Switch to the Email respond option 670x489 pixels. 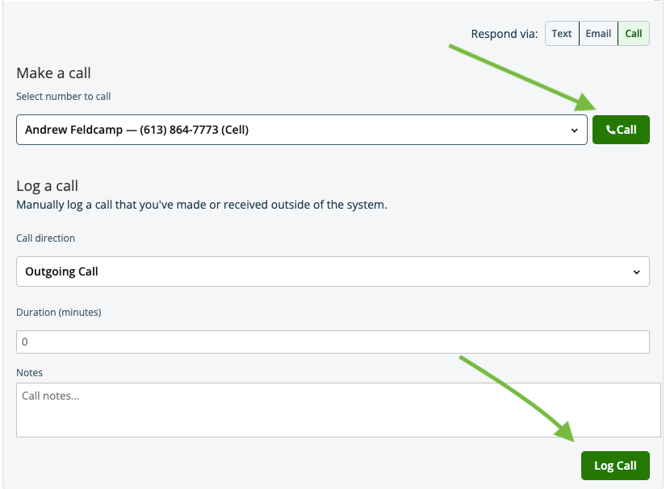[x=598, y=34]
